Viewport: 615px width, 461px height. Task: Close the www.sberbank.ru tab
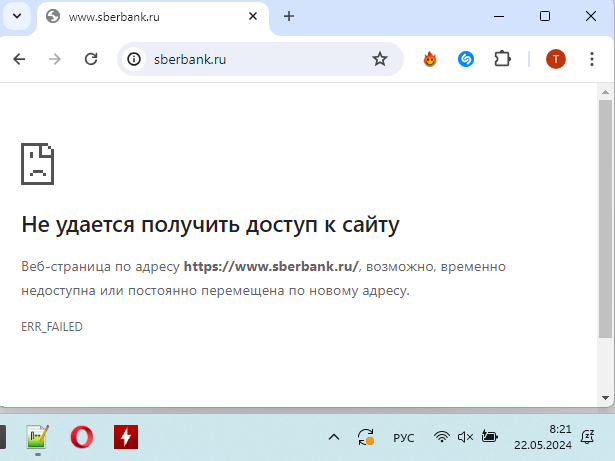click(x=254, y=16)
